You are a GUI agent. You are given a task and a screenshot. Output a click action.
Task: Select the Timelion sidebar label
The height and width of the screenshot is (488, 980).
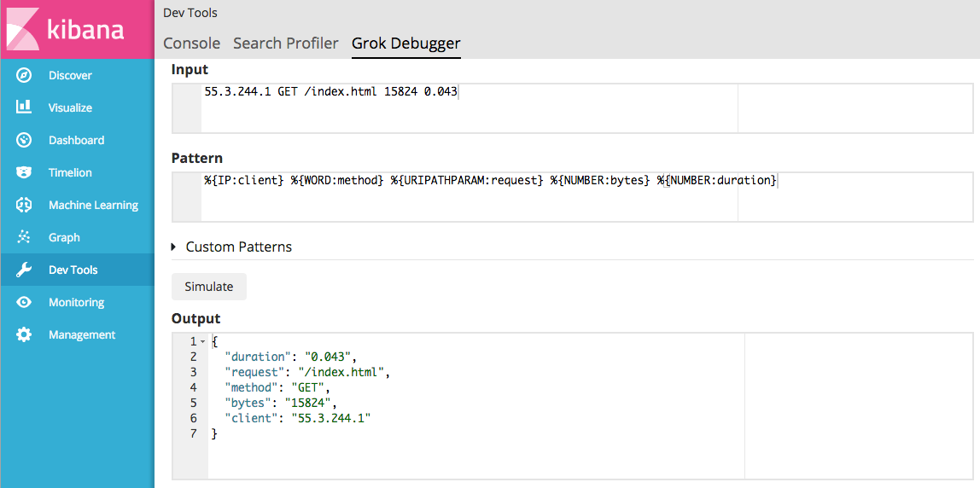tap(70, 173)
